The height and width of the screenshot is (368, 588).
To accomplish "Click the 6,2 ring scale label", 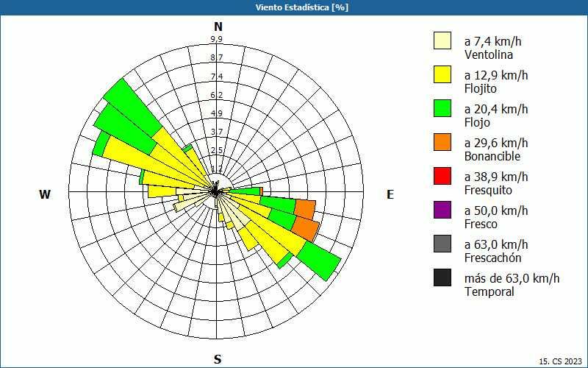I will point(217,95).
